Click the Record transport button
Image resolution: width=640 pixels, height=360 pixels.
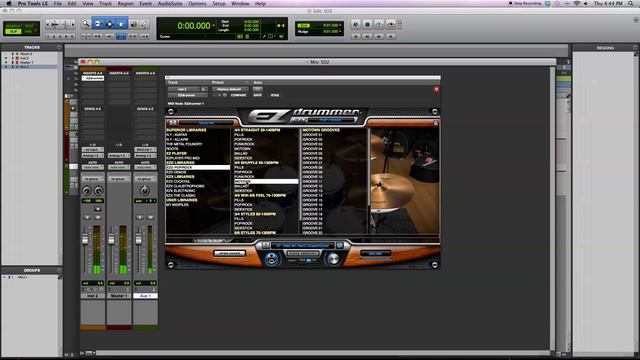pyautogui.click(x=391, y=25)
